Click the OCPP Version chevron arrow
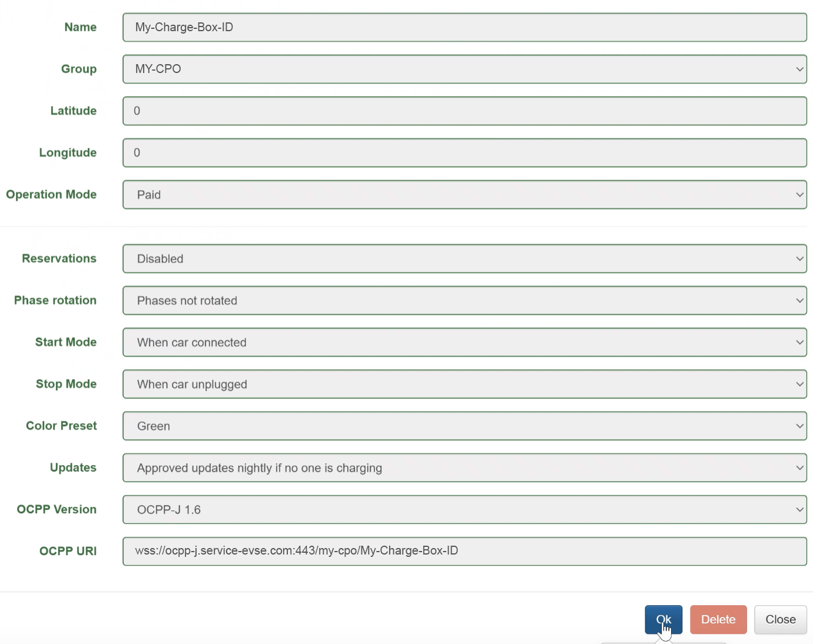Screen dimensions: 813x644 (799, 510)
